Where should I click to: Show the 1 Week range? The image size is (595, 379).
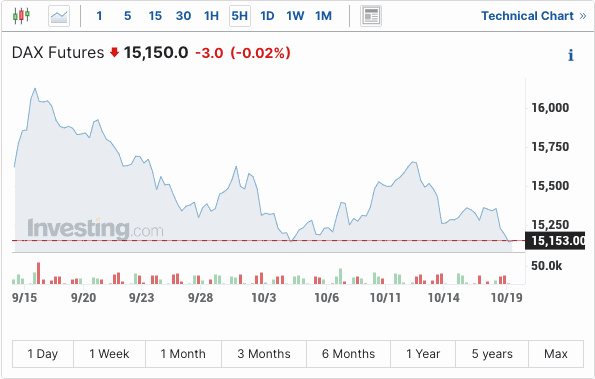pos(109,354)
